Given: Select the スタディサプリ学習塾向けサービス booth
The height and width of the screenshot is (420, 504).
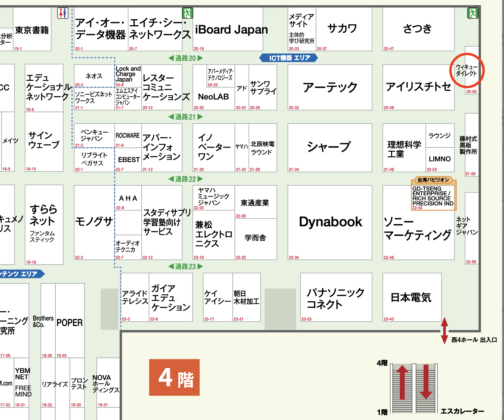Looking at the screenshot, I should [x=162, y=222].
